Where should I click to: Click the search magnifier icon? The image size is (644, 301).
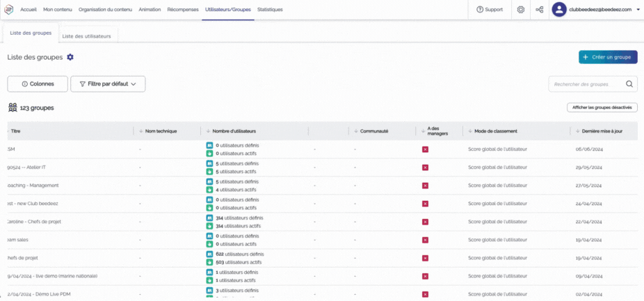pyautogui.click(x=629, y=84)
